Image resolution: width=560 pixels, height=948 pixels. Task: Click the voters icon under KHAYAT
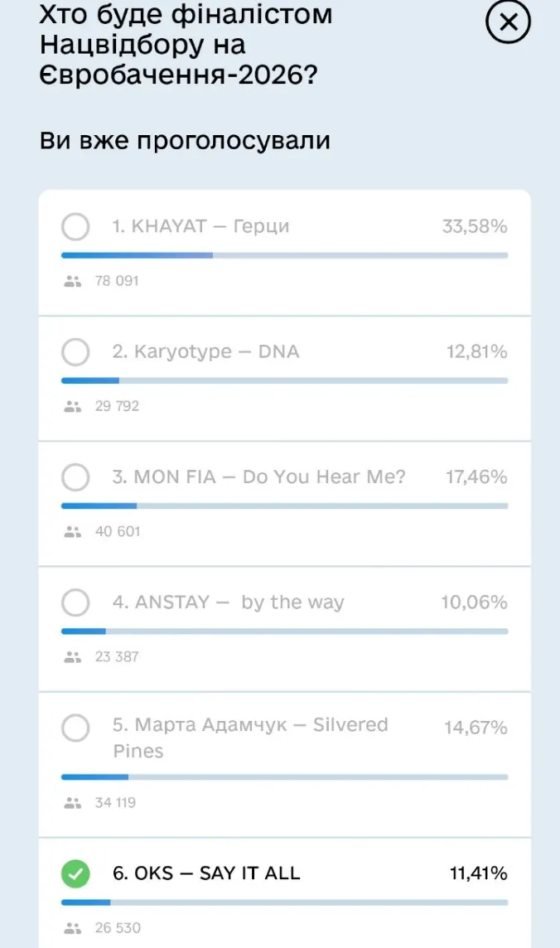pyautogui.click(x=73, y=282)
